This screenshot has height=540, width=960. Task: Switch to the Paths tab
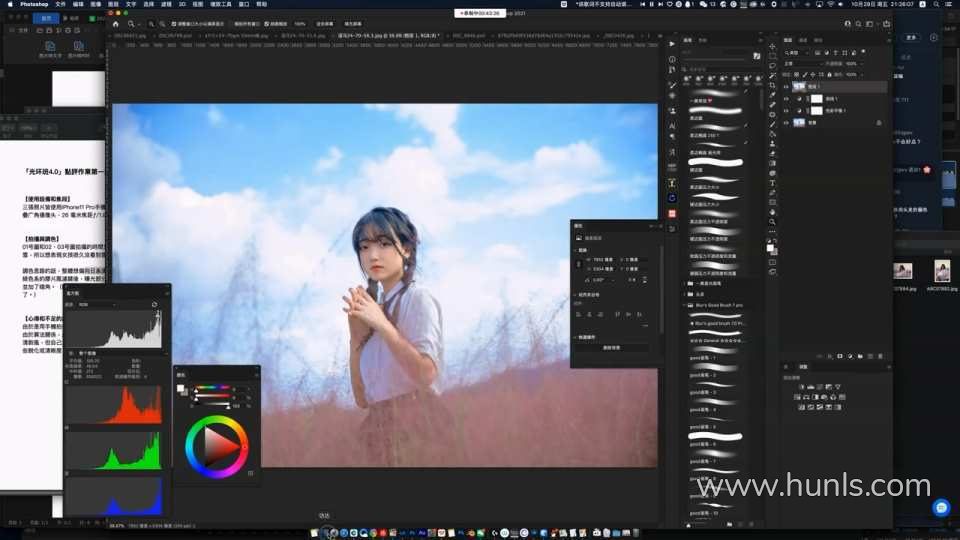[818, 40]
